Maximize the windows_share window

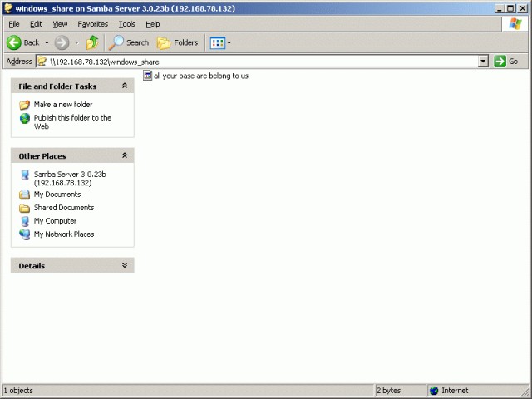pyautogui.click(x=510, y=8)
